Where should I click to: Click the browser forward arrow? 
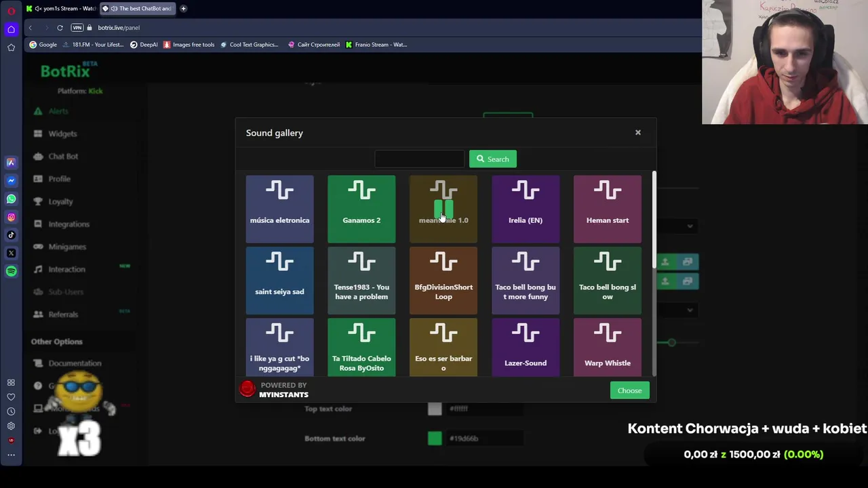45,28
